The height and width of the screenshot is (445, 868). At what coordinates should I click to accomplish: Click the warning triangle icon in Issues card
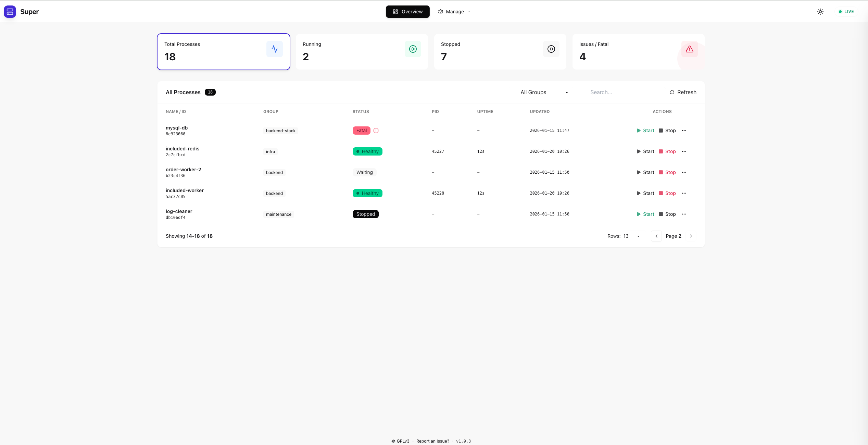pos(690,49)
